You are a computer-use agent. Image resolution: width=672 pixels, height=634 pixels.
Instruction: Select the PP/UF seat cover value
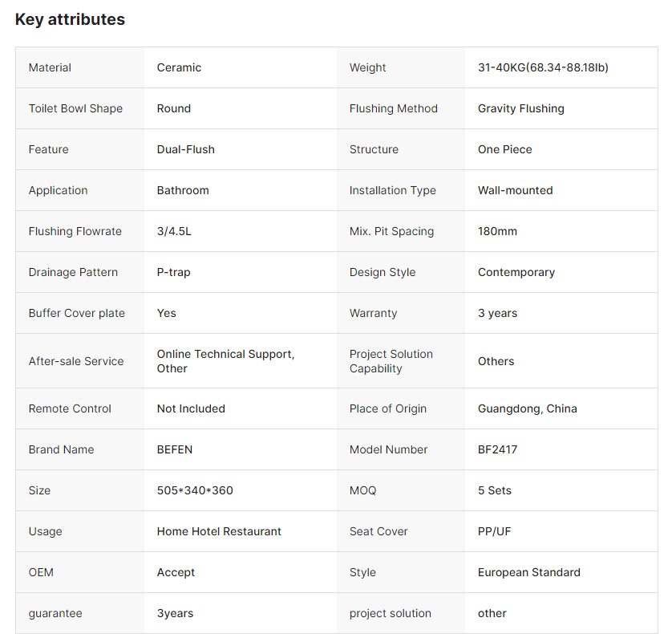494,531
